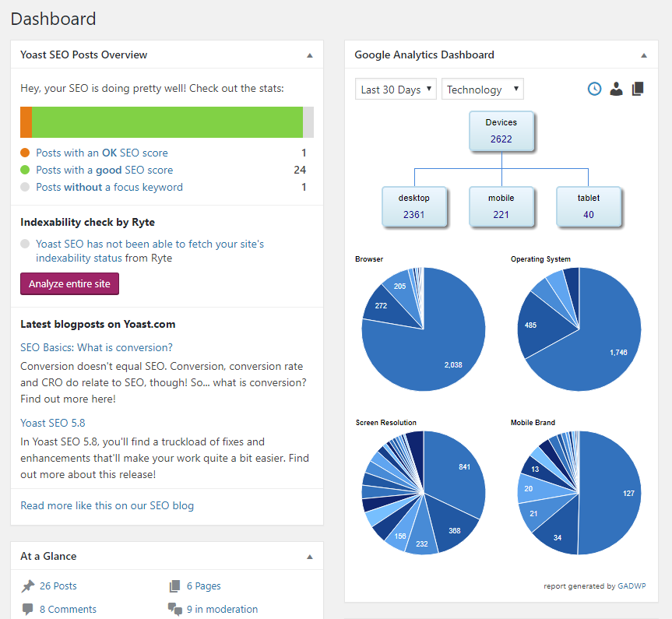The width and height of the screenshot is (672, 619).
Task: Click the desktop 2361 node
Action: 414,206
